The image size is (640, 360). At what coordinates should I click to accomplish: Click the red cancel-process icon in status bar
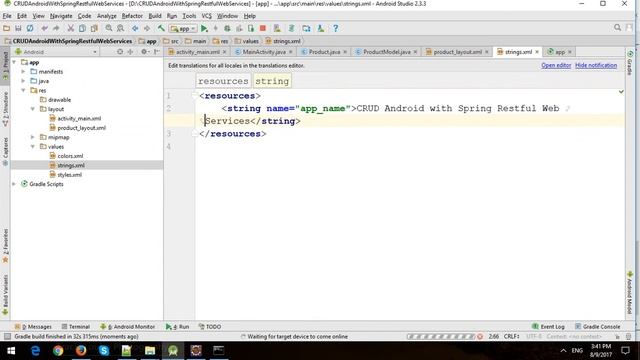[x=480, y=336]
